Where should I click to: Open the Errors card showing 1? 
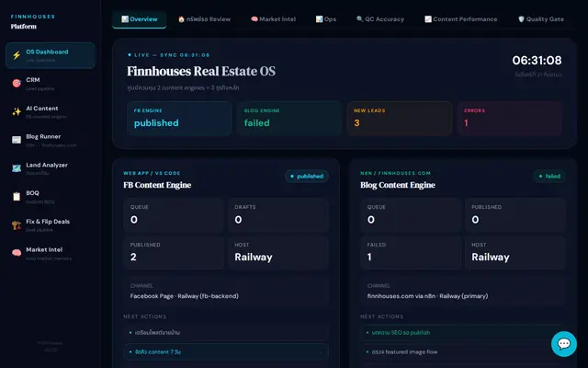[x=510, y=119]
